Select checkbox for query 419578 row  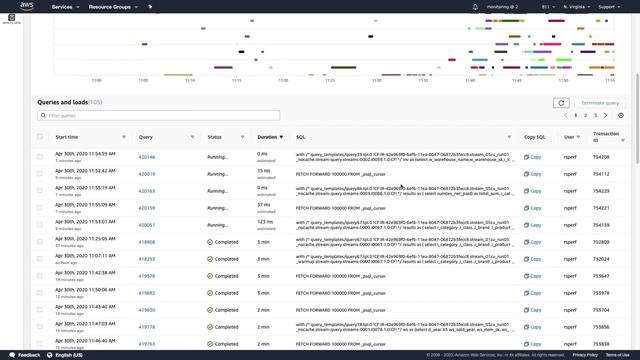tap(40, 276)
